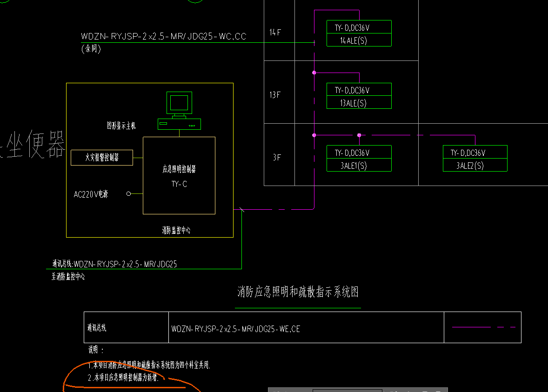Viewport: 548px width, 392px height.
Task: Select the 至消防监控中心 text
Action: pyautogui.click(x=68, y=277)
